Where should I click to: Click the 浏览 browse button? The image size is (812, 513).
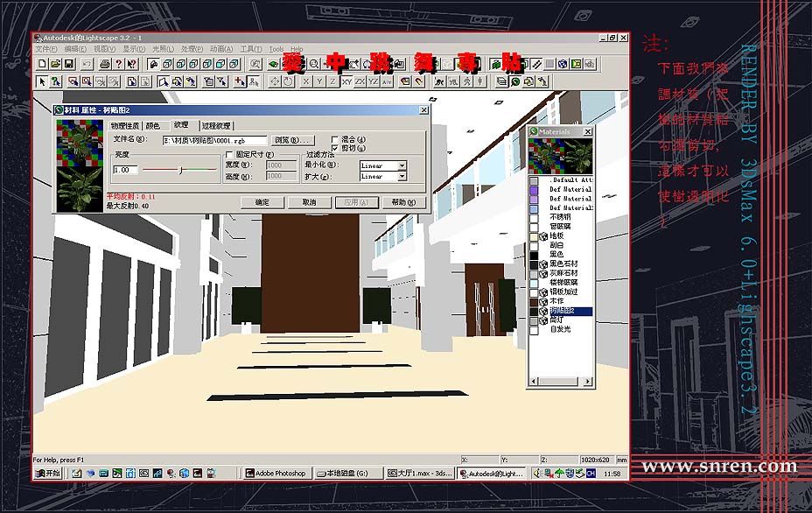293,140
